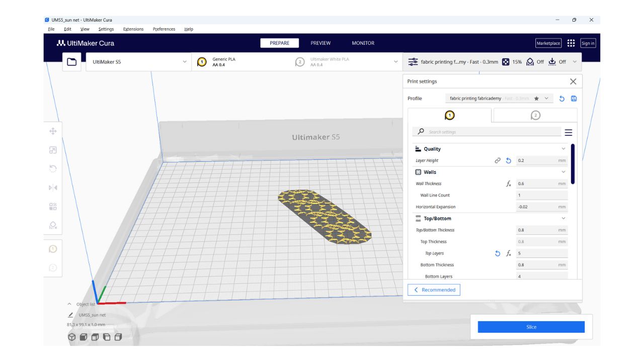Switch to the PREVIEW stage
Image resolution: width=644 pixels, height=362 pixels.
pyautogui.click(x=320, y=43)
